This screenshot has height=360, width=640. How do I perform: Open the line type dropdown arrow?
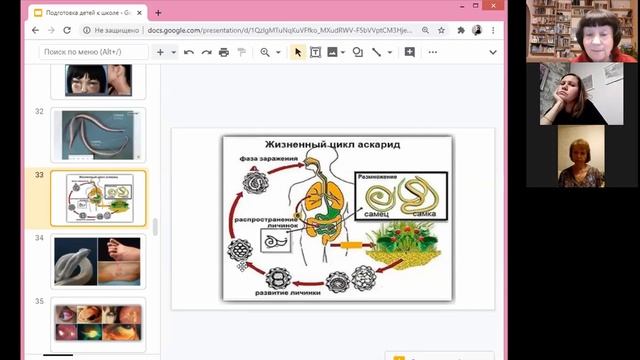click(x=390, y=52)
